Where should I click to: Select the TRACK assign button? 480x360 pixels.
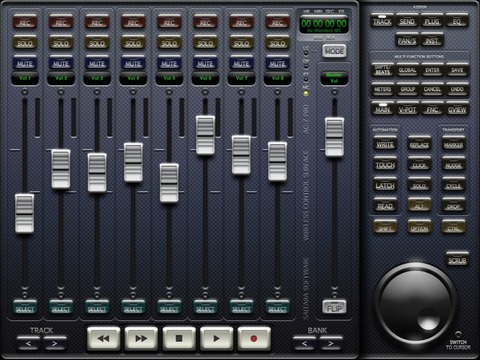click(382, 21)
